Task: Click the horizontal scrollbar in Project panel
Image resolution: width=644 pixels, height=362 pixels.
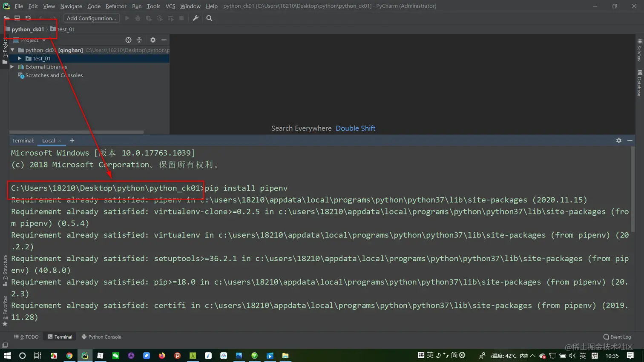Action: 77,132
